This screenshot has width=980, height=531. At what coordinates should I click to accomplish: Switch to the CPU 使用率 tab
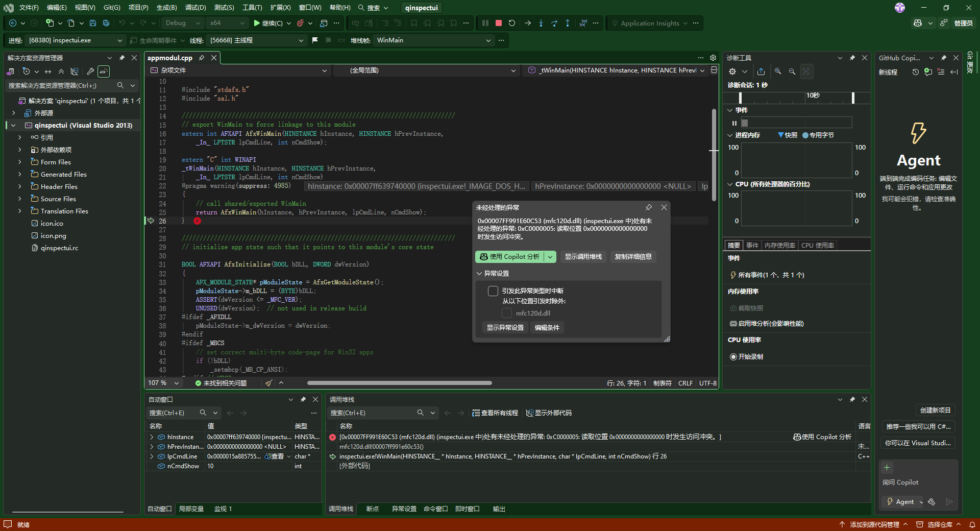818,246
